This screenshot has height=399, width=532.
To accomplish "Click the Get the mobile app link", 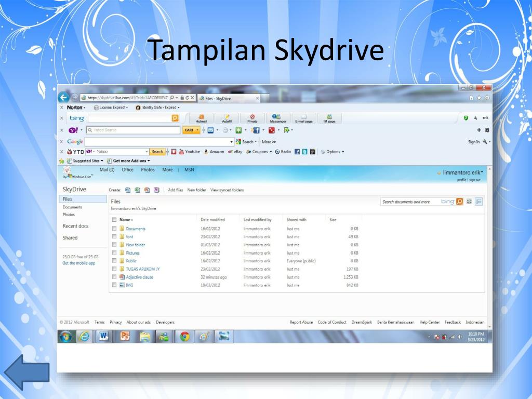I will tap(79, 263).
